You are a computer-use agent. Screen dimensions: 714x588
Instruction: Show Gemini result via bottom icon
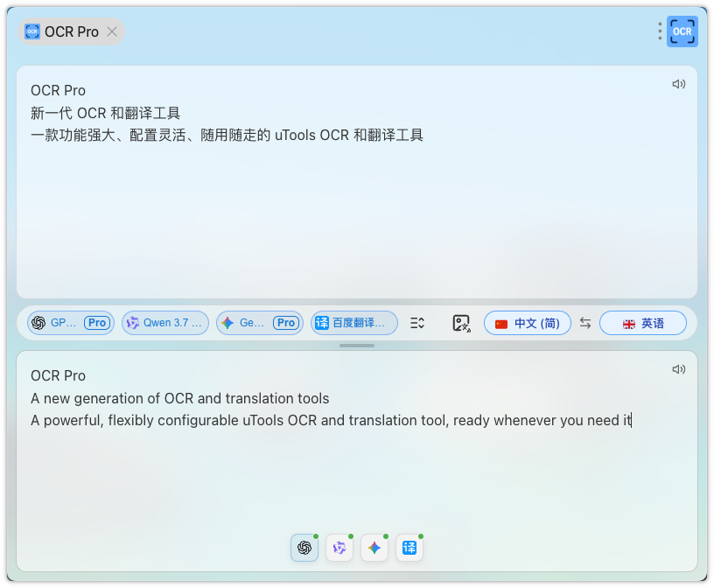pyautogui.click(x=374, y=548)
